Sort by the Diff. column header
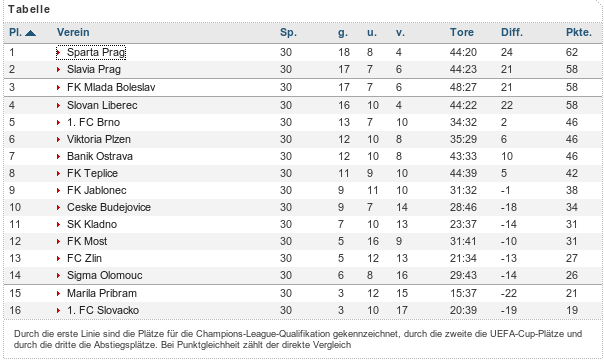 click(512, 32)
